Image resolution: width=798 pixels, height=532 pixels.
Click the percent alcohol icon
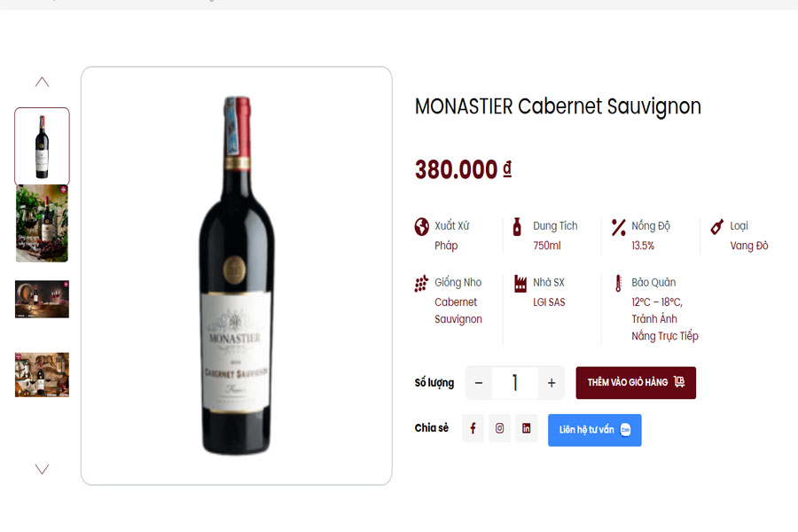pyautogui.click(x=618, y=227)
